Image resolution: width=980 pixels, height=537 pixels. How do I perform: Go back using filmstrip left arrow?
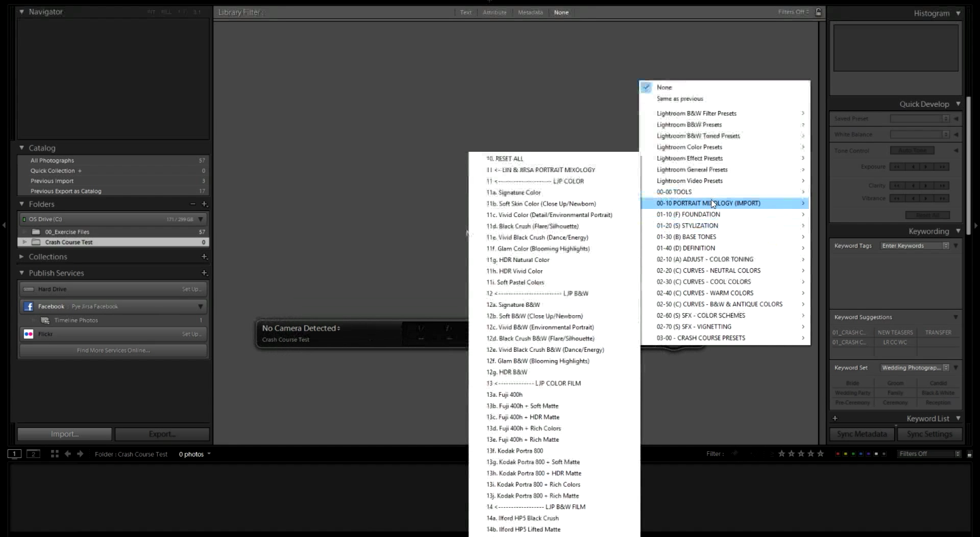(67, 454)
